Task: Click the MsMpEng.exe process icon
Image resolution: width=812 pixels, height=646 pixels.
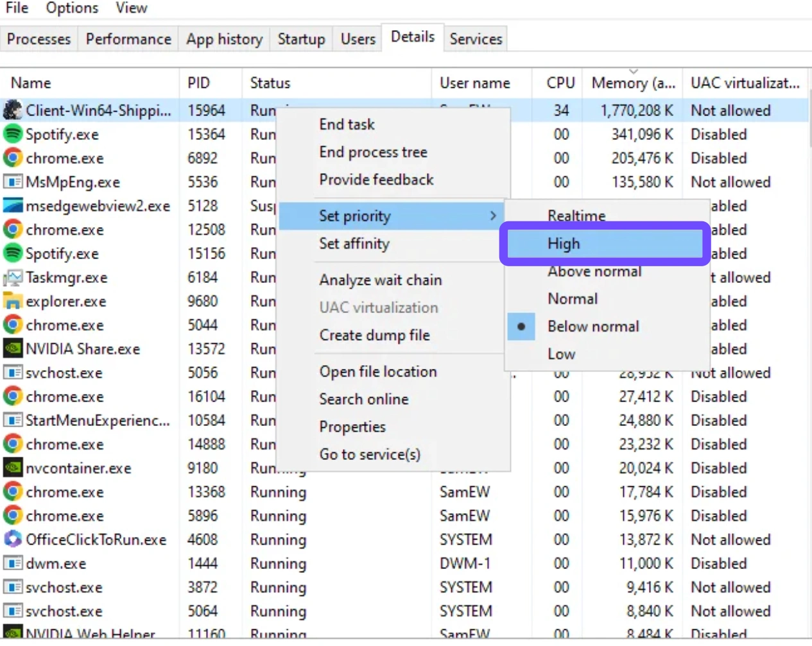Action: pyautogui.click(x=12, y=182)
